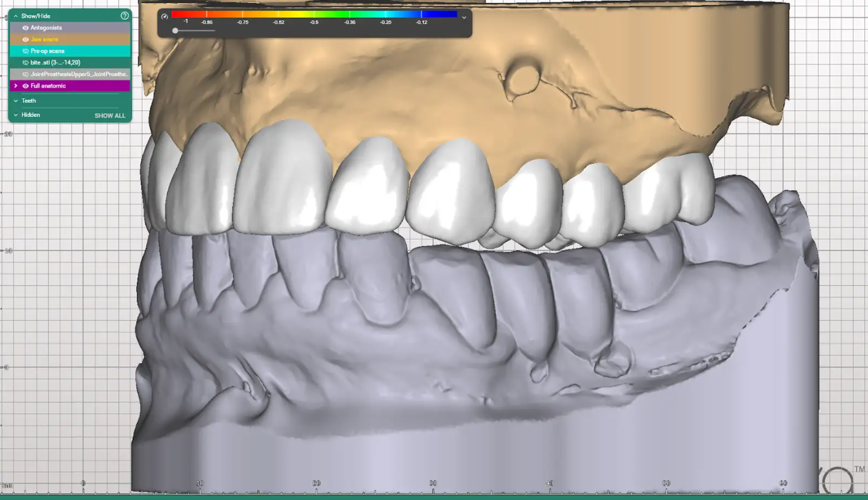Click the logo in the bottom-right corner
This screenshot has height=500, width=868.
[838, 480]
